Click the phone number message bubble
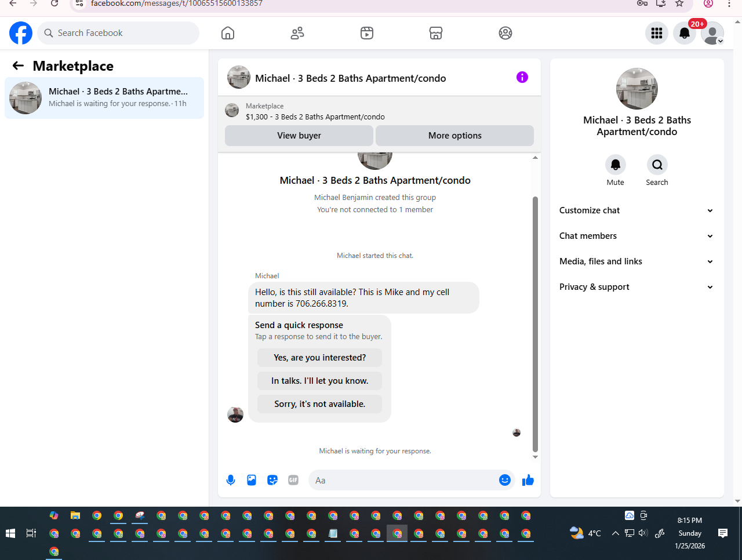Screen dimensions: 742x560 363,298
